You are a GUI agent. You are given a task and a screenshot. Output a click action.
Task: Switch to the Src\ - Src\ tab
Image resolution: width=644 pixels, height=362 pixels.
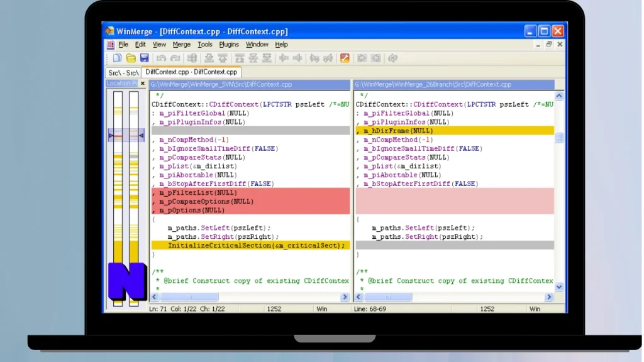pos(123,73)
